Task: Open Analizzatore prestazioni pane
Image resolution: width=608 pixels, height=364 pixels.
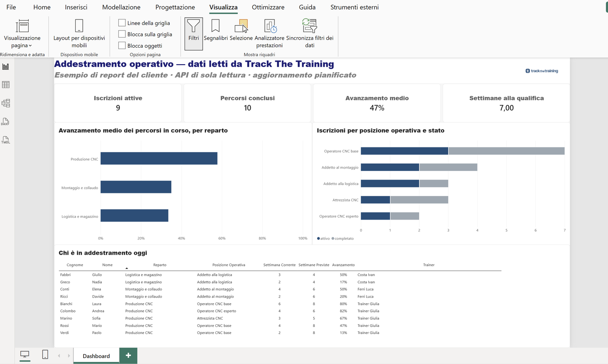Action: pos(269,34)
